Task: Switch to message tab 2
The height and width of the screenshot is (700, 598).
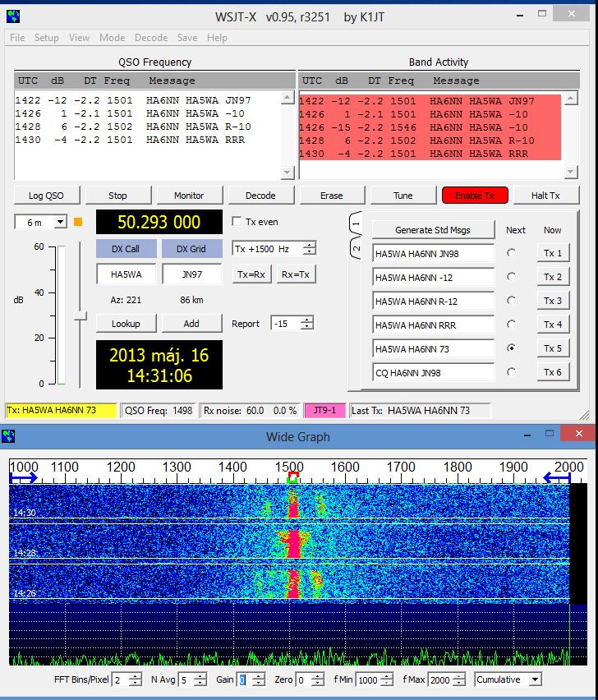Action: [x=356, y=248]
